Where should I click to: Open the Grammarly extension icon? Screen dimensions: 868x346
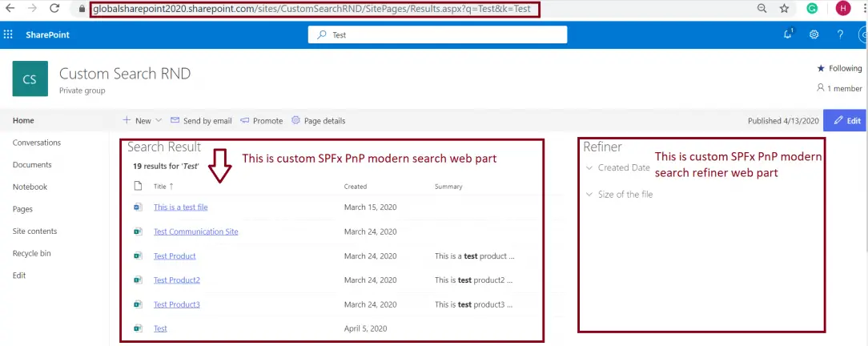[812, 8]
